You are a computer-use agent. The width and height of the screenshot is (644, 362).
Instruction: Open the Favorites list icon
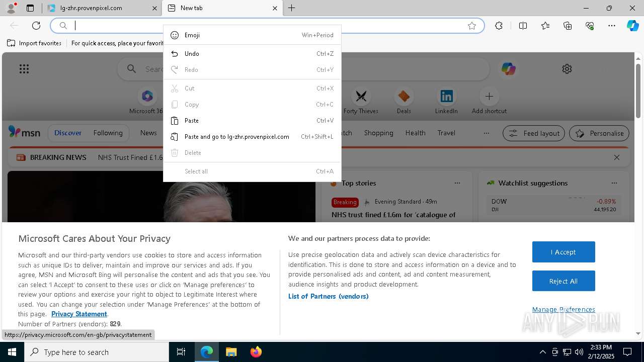coord(545,26)
